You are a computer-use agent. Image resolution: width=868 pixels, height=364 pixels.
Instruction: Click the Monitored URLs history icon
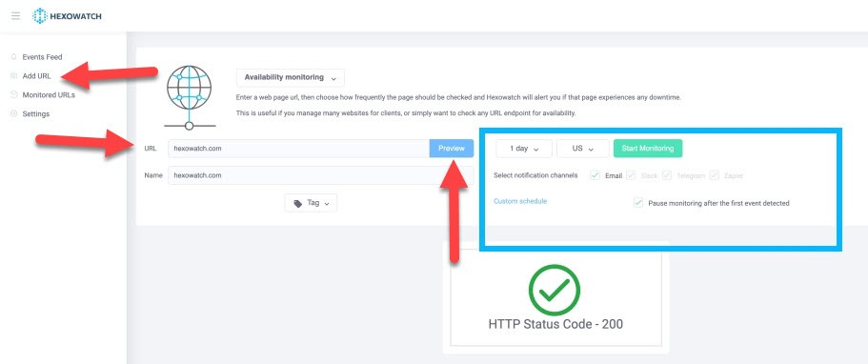(x=14, y=94)
